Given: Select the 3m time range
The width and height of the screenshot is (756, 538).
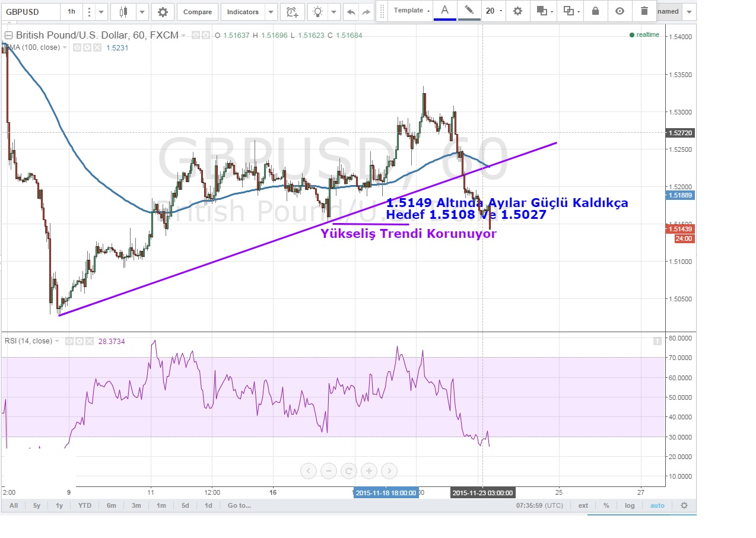Looking at the screenshot, I should pyautogui.click(x=136, y=505).
